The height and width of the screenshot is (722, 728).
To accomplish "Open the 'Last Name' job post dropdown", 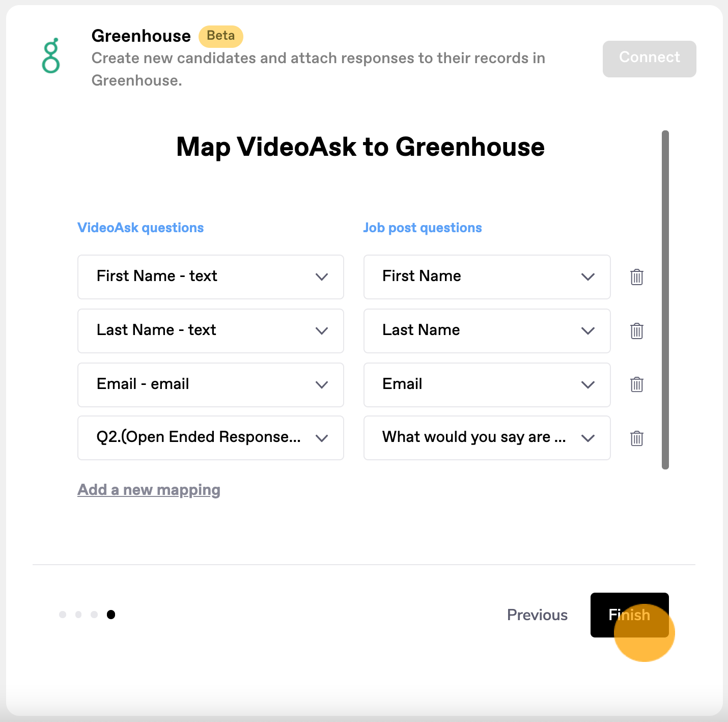I will 487,331.
